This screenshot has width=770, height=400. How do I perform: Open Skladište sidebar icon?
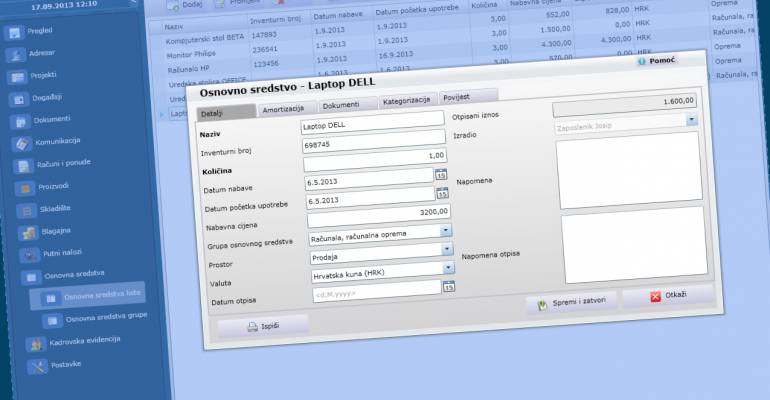[27, 211]
